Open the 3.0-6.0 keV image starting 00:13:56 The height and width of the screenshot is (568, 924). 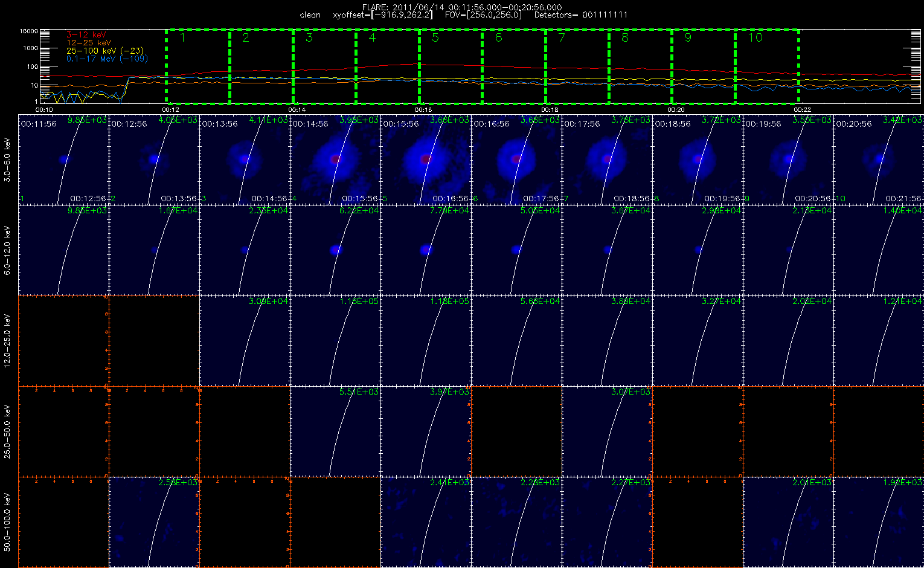click(x=245, y=159)
